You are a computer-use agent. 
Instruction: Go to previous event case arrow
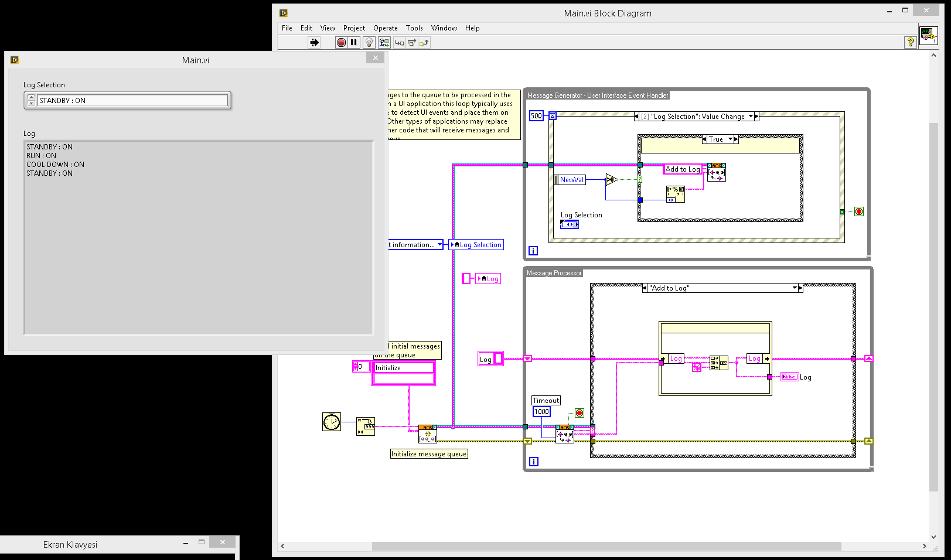click(637, 117)
